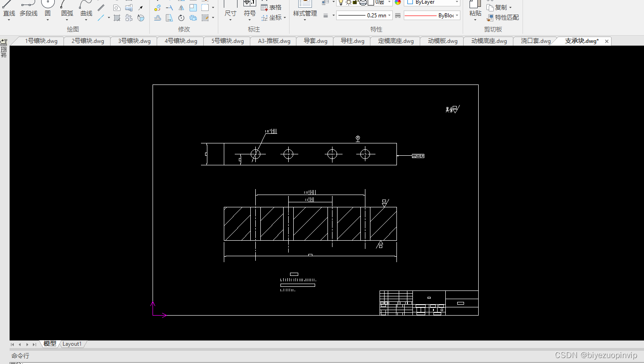Switch to the 3号镶块.dwg tab

(134, 41)
